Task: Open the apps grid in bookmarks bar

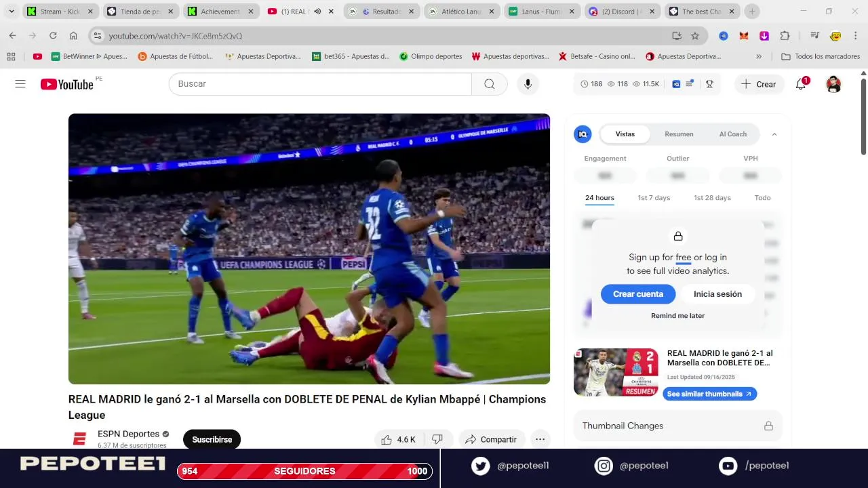Action: [11, 56]
